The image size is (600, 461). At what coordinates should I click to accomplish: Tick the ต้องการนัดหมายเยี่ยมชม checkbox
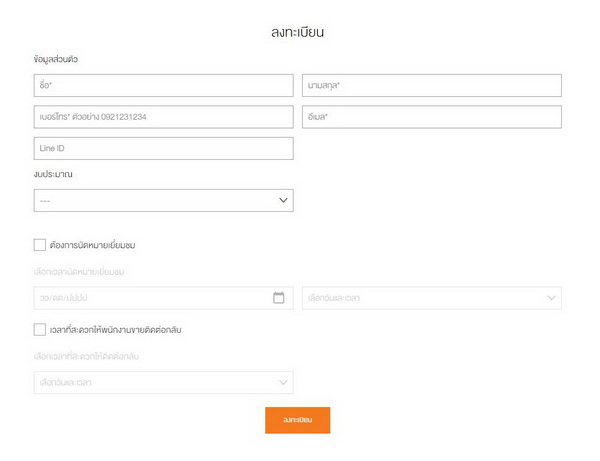[x=40, y=244]
